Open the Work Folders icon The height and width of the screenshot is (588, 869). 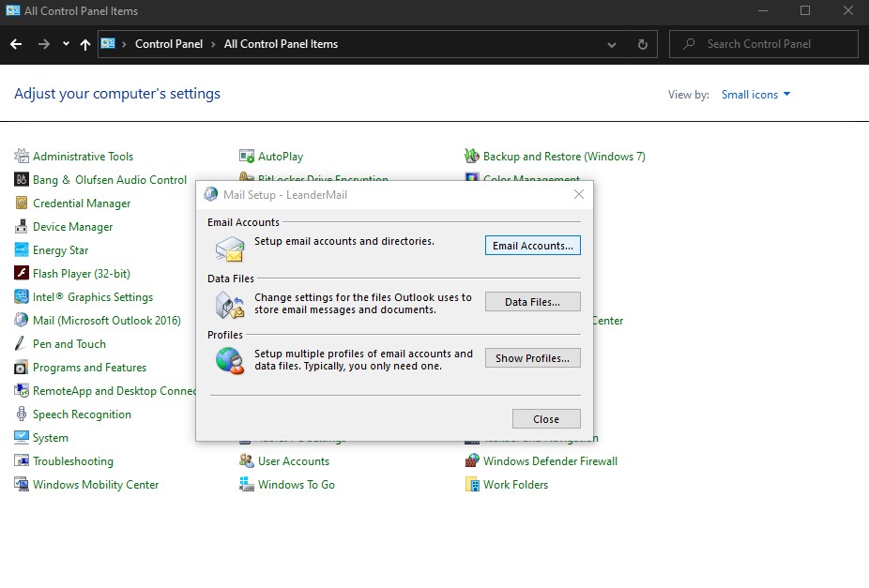tap(472, 484)
